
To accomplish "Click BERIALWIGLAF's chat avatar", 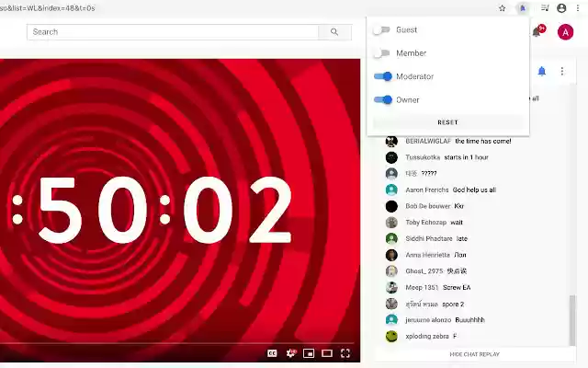I will coord(391,141).
